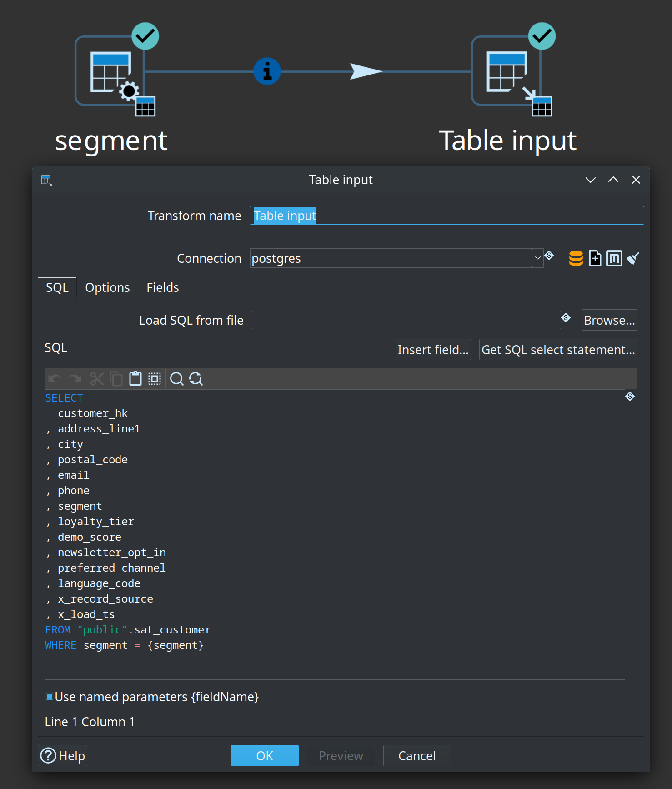672x789 pixels.
Task: Click the green check on segment transform
Action: click(x=145, y=36)
